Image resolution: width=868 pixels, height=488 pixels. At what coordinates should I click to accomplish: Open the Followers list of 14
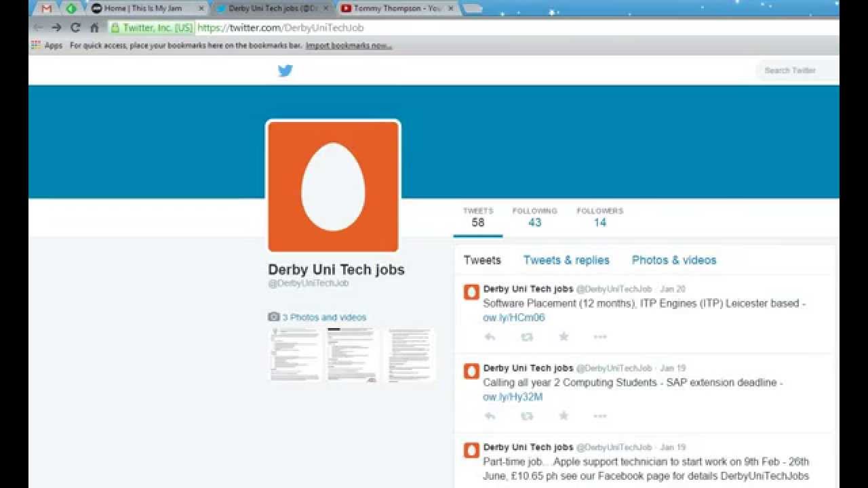tap(600, 218)
